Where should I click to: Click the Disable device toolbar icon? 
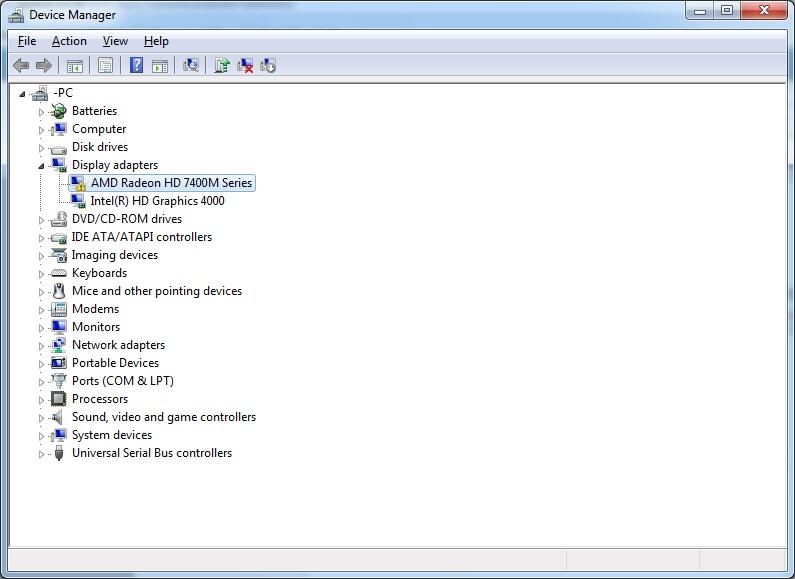tap(268, 66)
